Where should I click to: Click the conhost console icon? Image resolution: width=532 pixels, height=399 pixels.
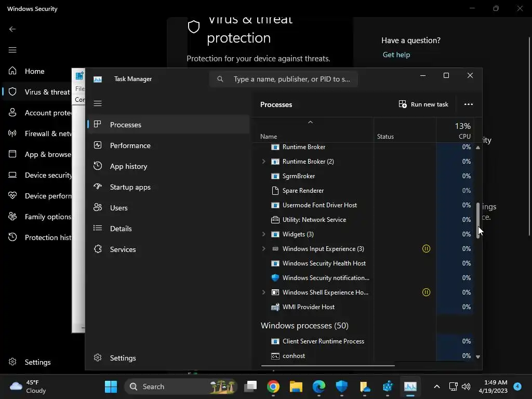coord(275,356)
